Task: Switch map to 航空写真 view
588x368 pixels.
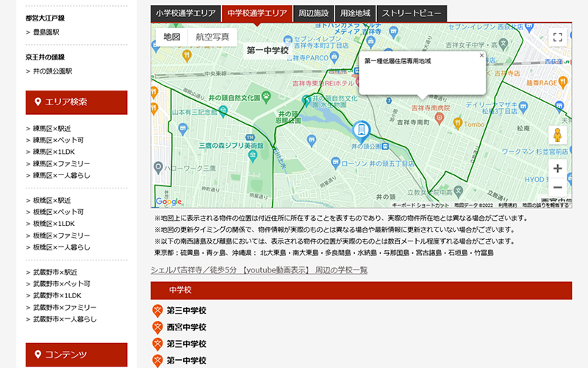Action: pyautogui.click(x=212, y=37)
